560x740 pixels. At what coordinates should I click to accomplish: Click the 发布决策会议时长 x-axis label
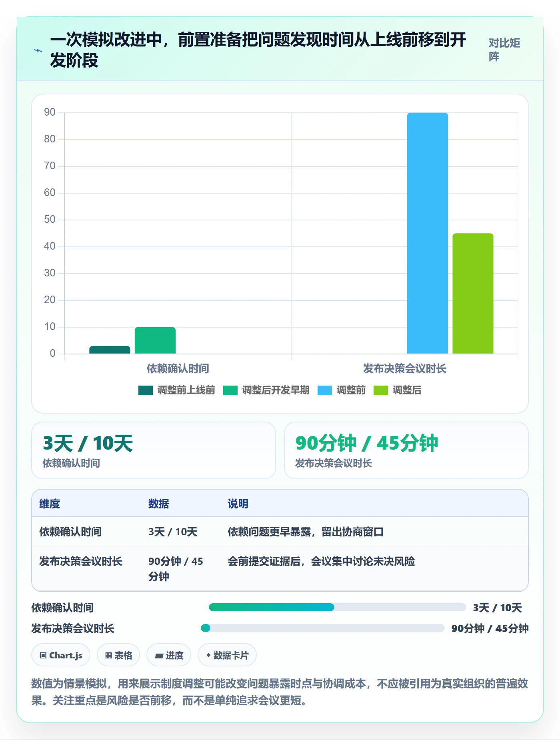[x=405, y=368]
